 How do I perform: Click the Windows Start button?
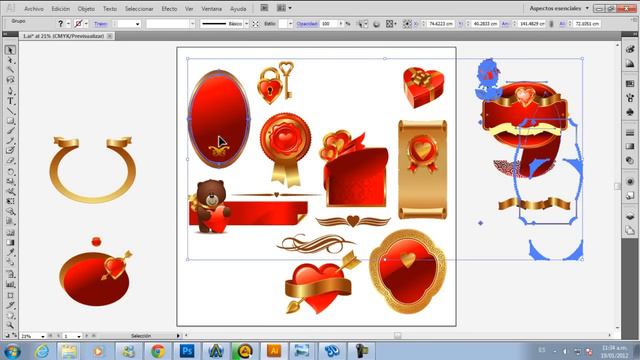(12, 351)
